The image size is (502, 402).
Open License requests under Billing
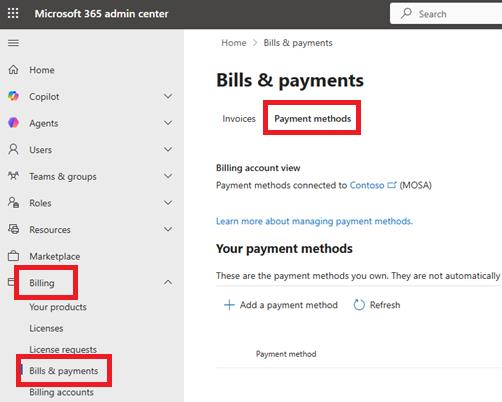point(63,350)
